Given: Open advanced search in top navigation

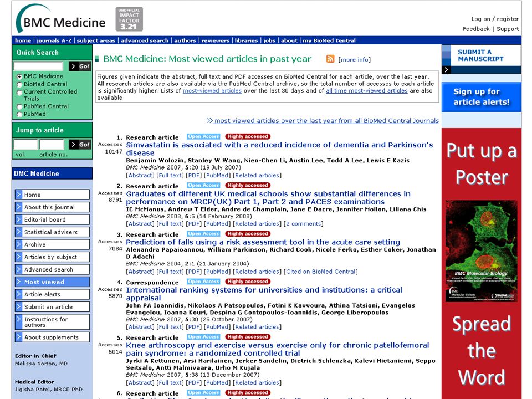Looking at the screenshot, I should (145, 40).
